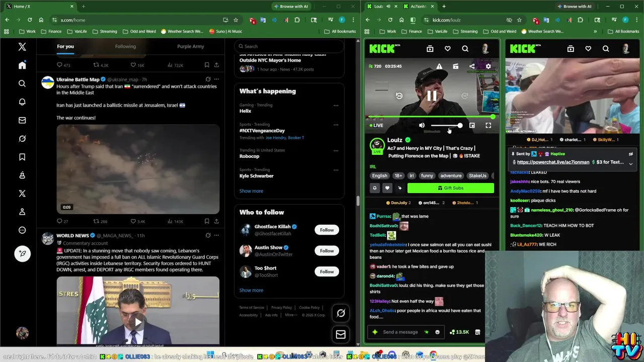
Task: Toggle picture-in-picture on Loulz stream
Action: [472, 126]
